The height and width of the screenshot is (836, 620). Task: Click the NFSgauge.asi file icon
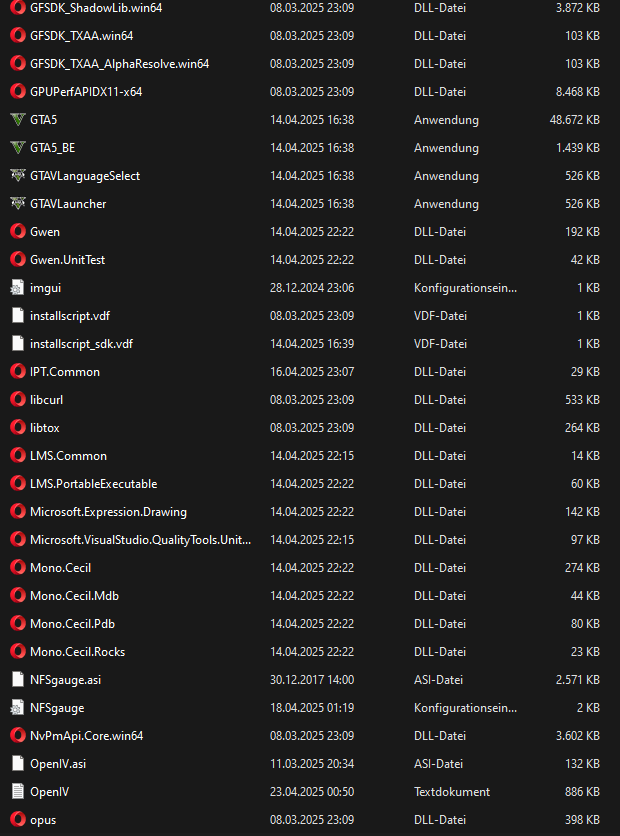(x=17, y=680)
